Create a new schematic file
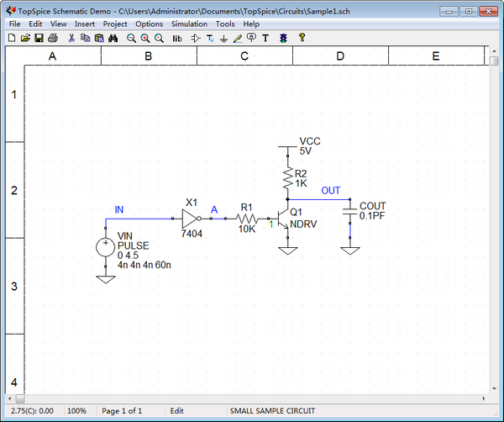 pyautogui.click(x=12, y=39)
